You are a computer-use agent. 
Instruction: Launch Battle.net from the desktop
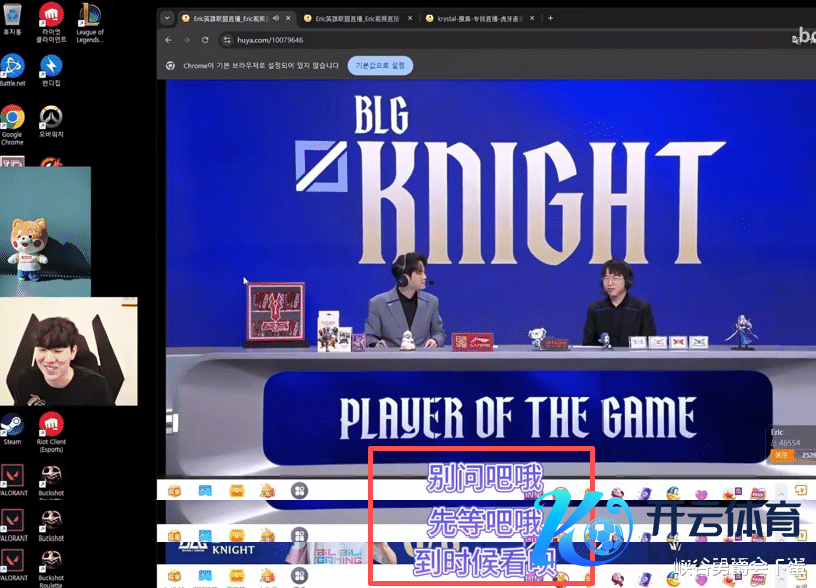[12, 67]
